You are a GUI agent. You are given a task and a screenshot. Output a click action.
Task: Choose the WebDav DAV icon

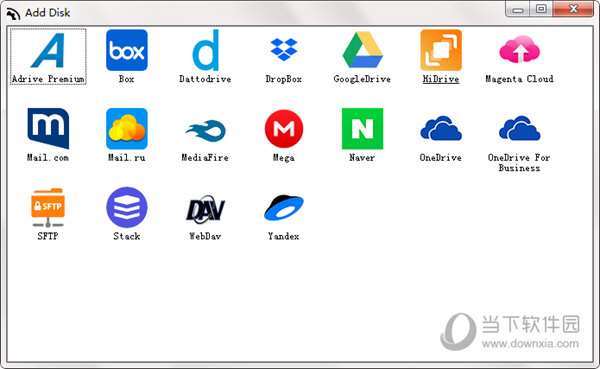point(205,209)
